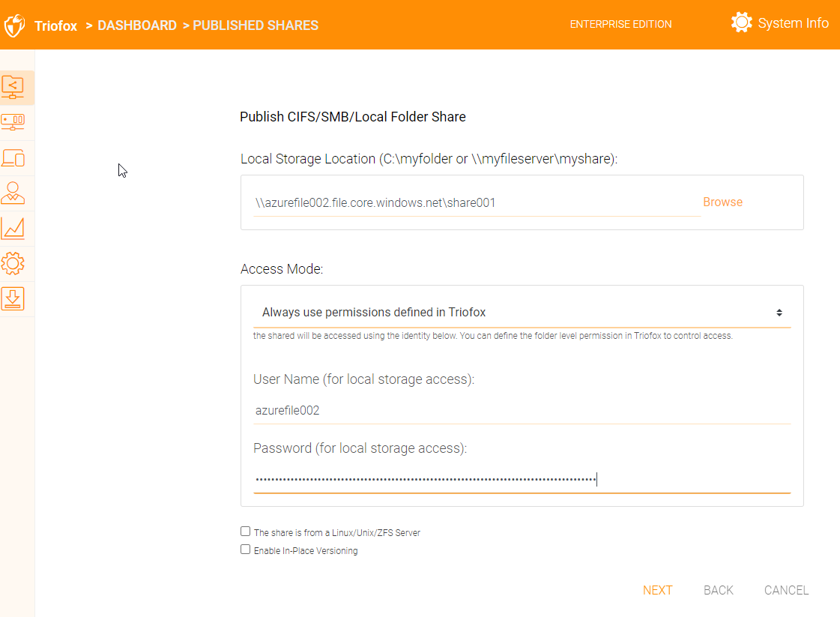Click the System Info gear icon

click(x=741, y=23)
